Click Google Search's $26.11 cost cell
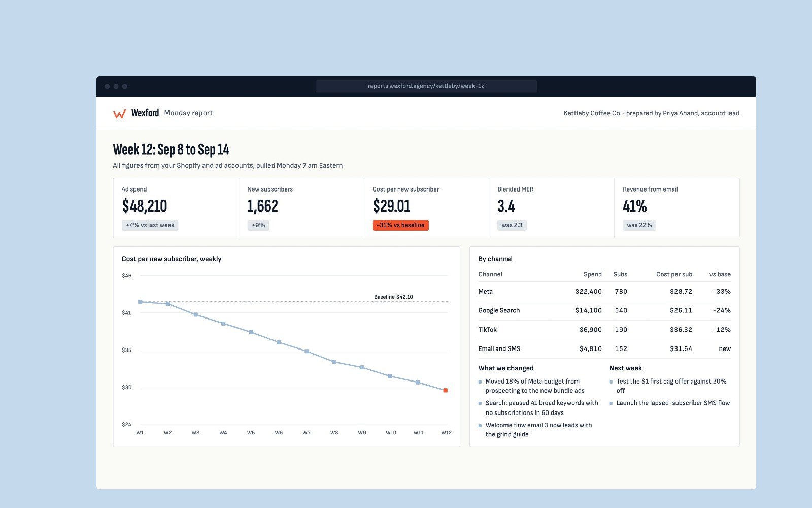The image size is (812, 508). (681, 310)
